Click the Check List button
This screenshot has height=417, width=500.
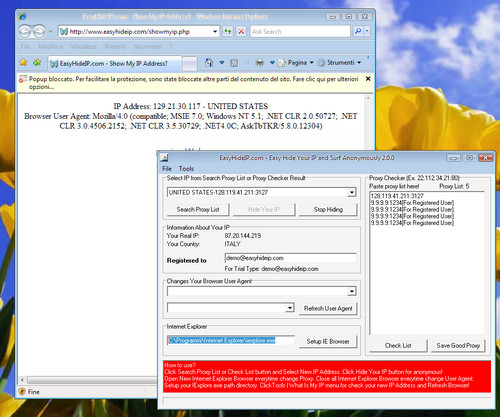[x=398, y=346]
